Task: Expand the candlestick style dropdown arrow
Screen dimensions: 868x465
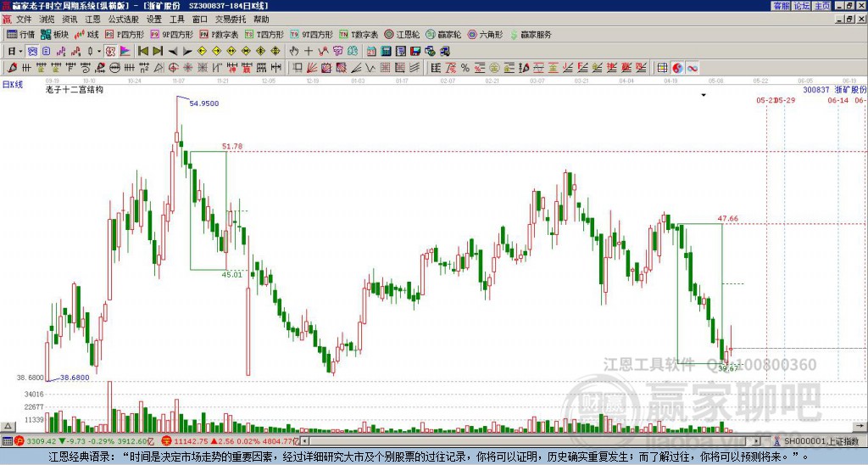Action: click(x=99, y=52)
